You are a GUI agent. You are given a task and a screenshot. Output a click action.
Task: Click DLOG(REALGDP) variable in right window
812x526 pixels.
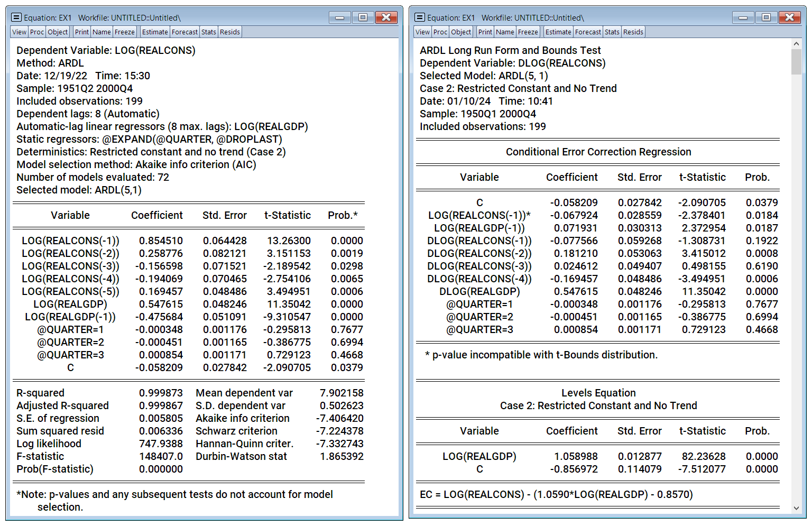click(479, 291)
